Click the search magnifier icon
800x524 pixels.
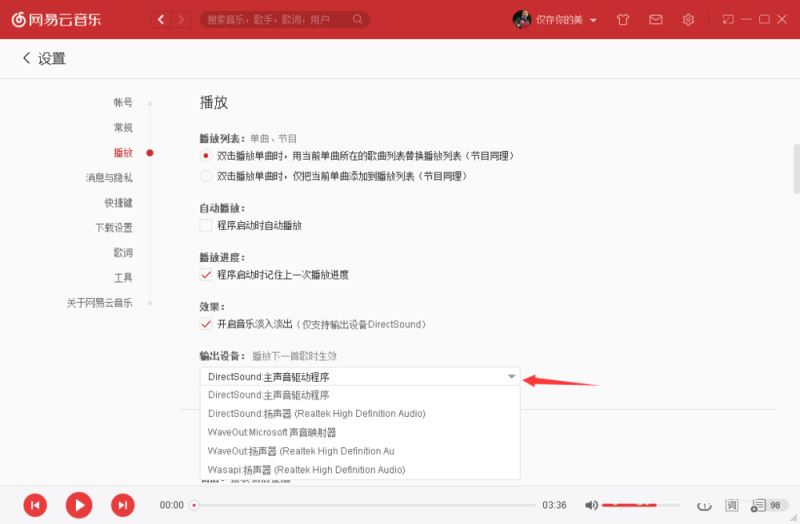pos(357,19)
